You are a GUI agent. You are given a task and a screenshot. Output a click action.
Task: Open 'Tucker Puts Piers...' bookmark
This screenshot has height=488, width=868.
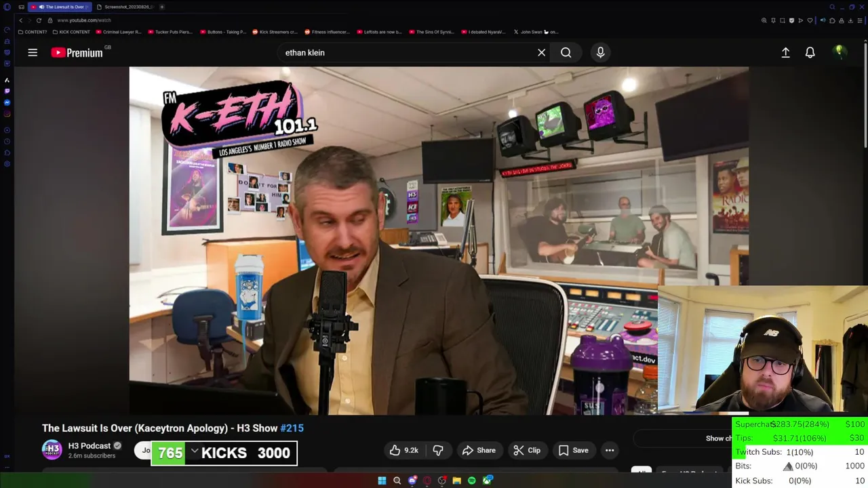tap(170, 32)
